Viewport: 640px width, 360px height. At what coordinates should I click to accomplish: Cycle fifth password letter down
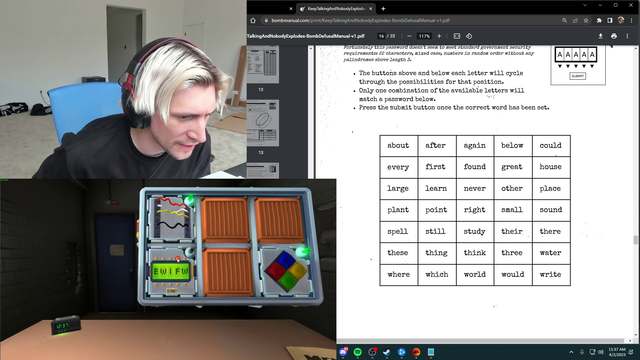185,284
